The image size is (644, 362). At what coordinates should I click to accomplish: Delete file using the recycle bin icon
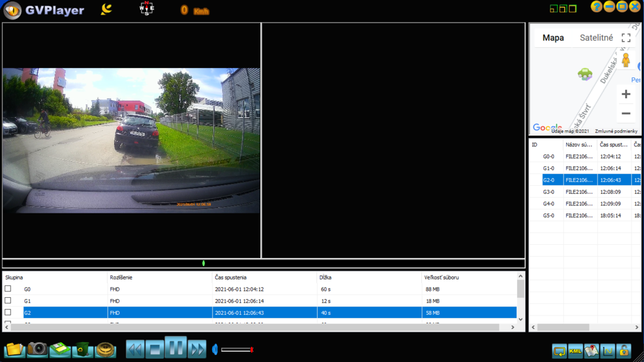coord(82,349)
